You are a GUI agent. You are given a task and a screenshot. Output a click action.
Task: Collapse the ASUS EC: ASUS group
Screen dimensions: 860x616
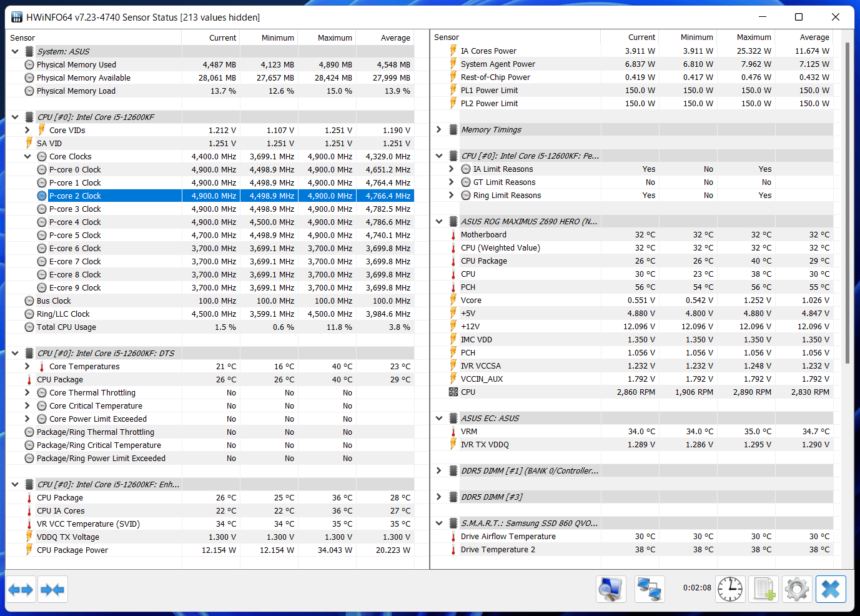[439, 419]
